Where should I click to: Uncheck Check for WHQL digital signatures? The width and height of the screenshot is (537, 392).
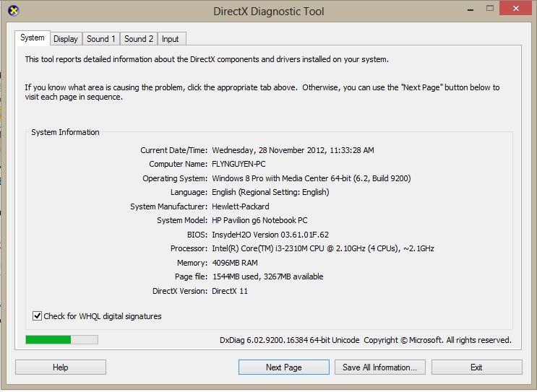37,315
